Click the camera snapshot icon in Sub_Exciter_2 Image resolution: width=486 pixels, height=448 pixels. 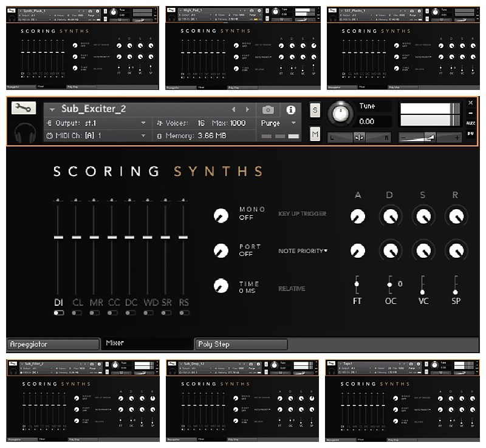point(268,109)
